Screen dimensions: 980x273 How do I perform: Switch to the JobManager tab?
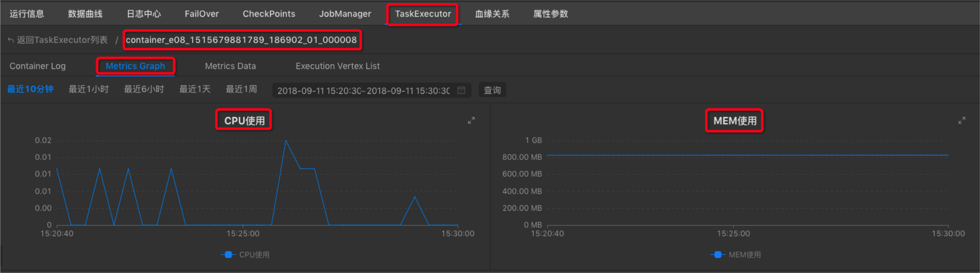coord(344,14)
